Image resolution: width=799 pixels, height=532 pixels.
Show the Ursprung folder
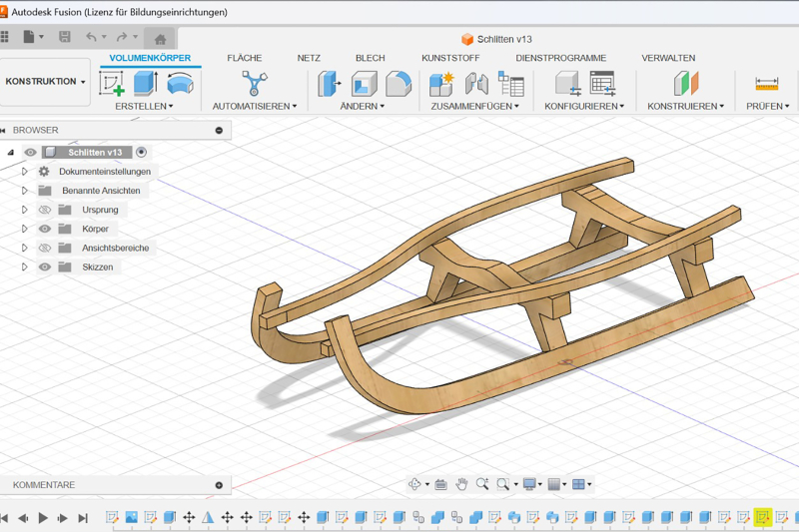pyautogui.click(x=45, y=210)
